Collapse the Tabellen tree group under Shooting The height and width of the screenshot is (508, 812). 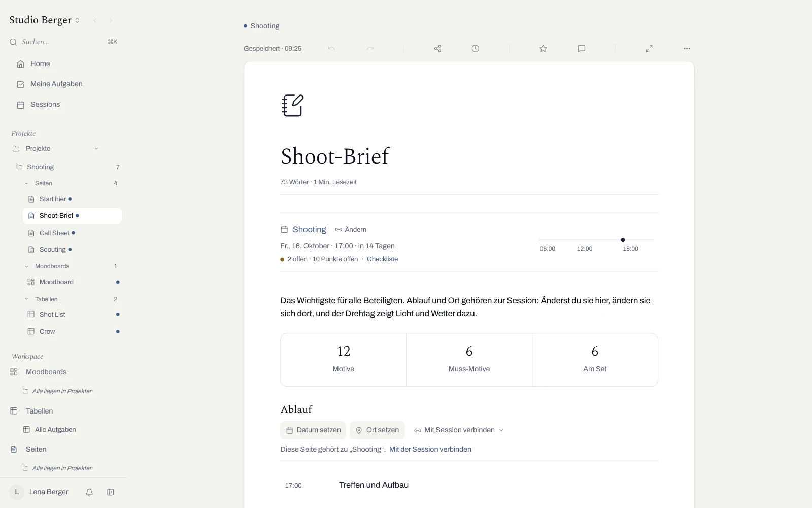point(26,299)
